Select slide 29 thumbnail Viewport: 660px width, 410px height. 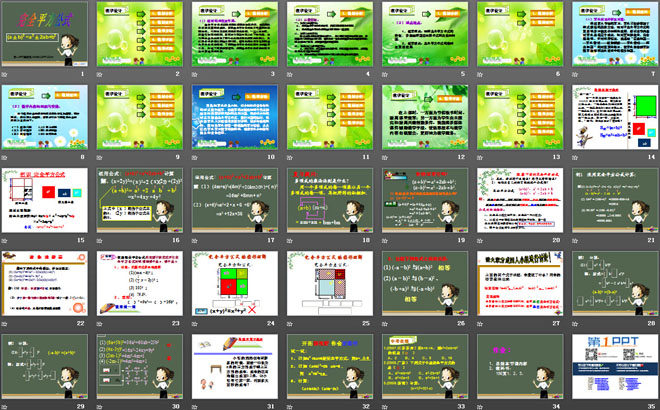click(x=45, y=366)
